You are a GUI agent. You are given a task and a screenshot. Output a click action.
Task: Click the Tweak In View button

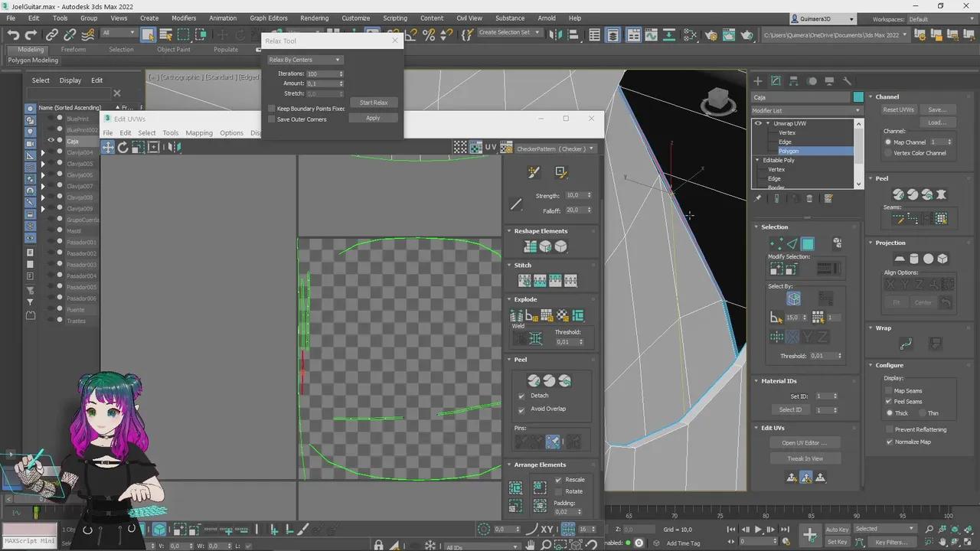[805, 458]
